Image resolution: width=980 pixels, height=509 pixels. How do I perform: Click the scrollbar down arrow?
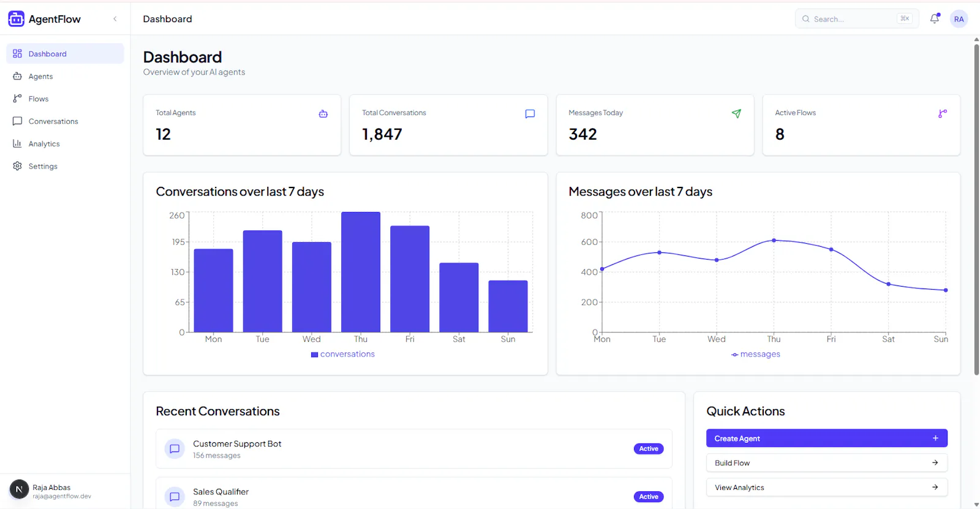click(x=976, y=505)
